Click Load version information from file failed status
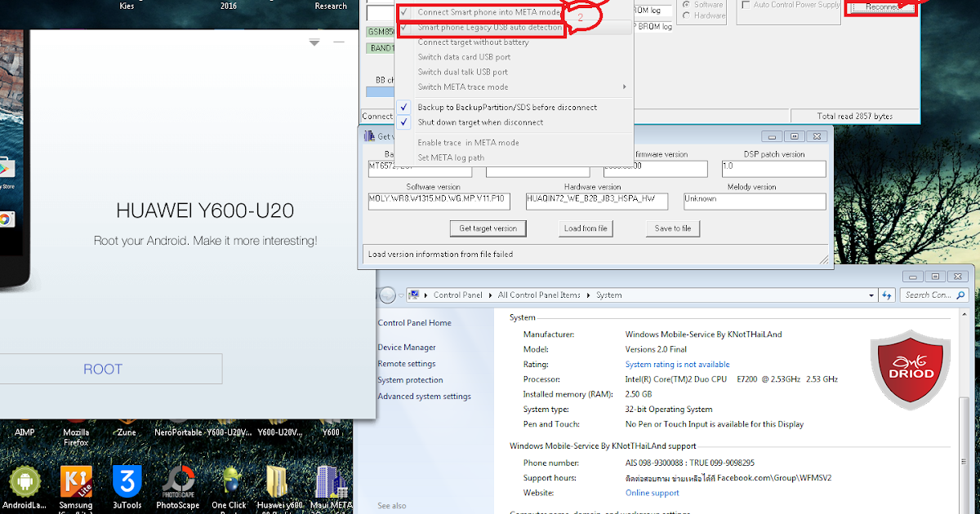 coord(441,255)
